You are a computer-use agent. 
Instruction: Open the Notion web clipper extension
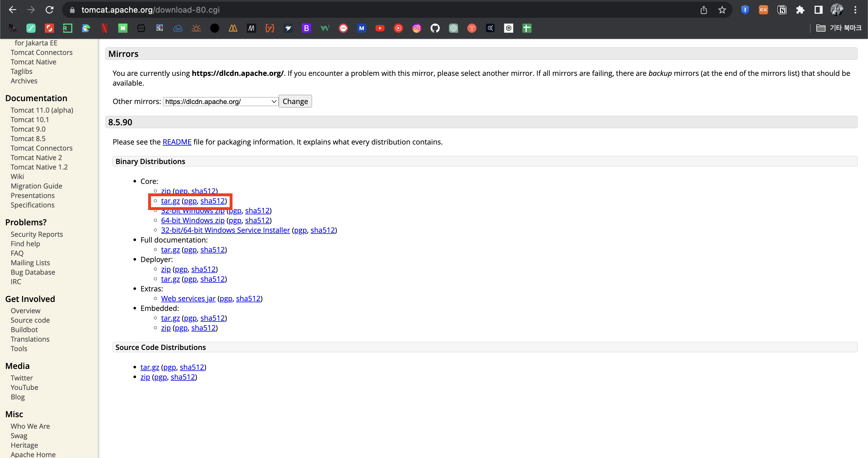[x=782, y=10]
